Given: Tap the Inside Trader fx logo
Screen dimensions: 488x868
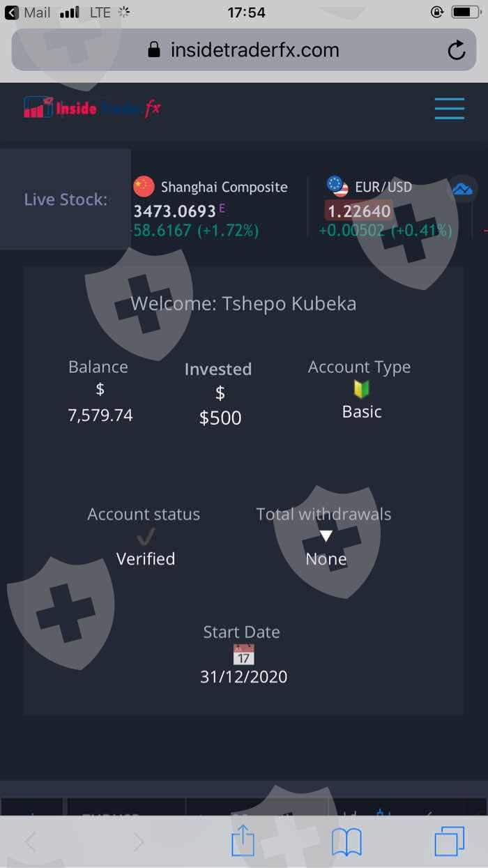Looking at the screenshot, I should click(92, 107).
